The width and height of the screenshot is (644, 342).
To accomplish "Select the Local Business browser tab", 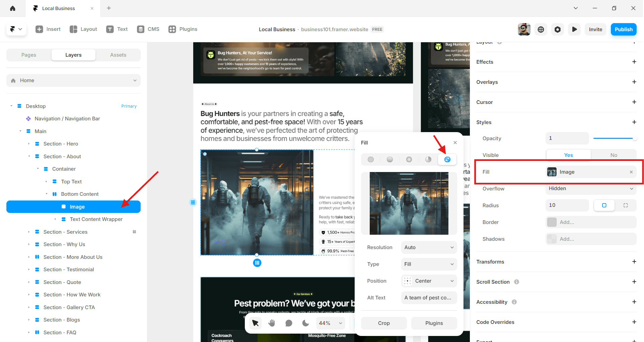I will coord(63,8).
